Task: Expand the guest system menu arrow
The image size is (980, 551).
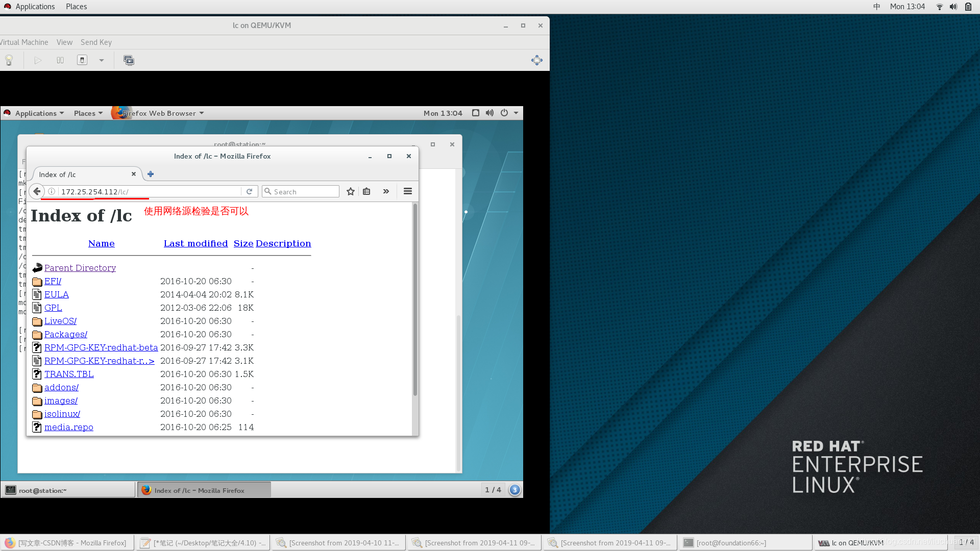Action: [x=516, y=113]
